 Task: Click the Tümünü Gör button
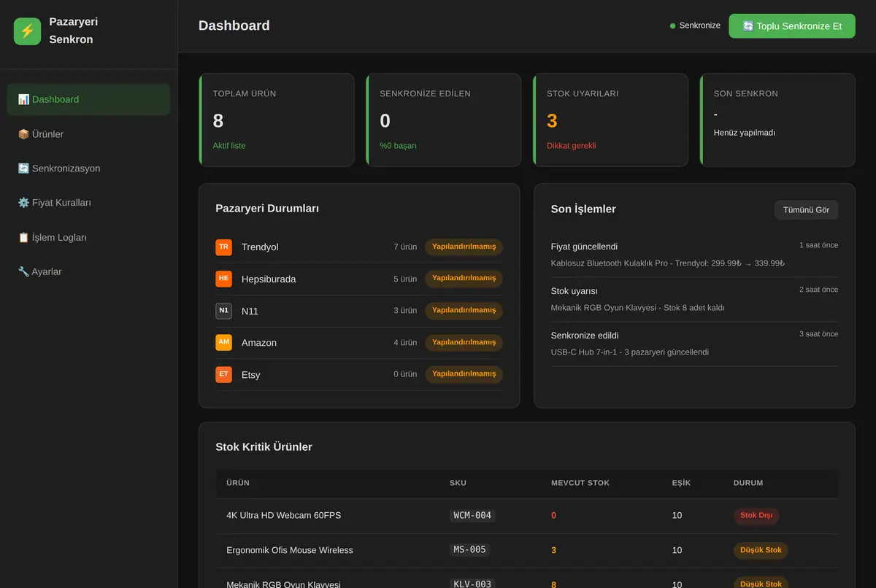pos(807,210)
